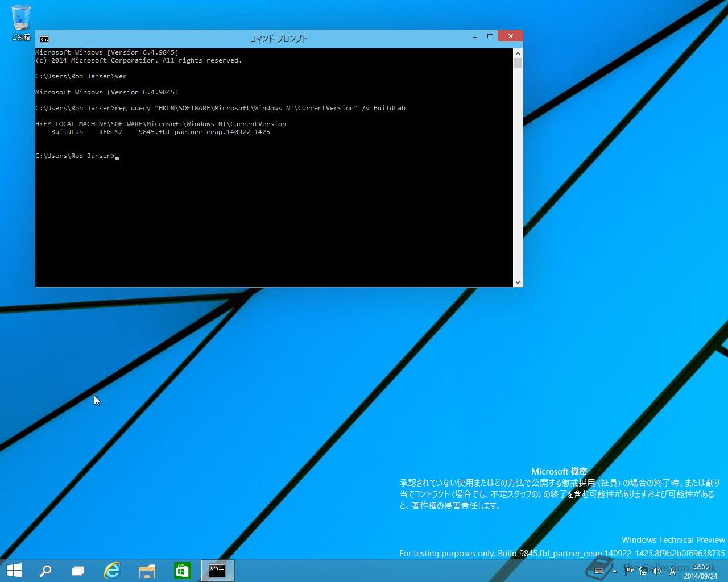Switch the IME input mode indicator A
The height and width of the screenshot is (582, 728).
672,571
